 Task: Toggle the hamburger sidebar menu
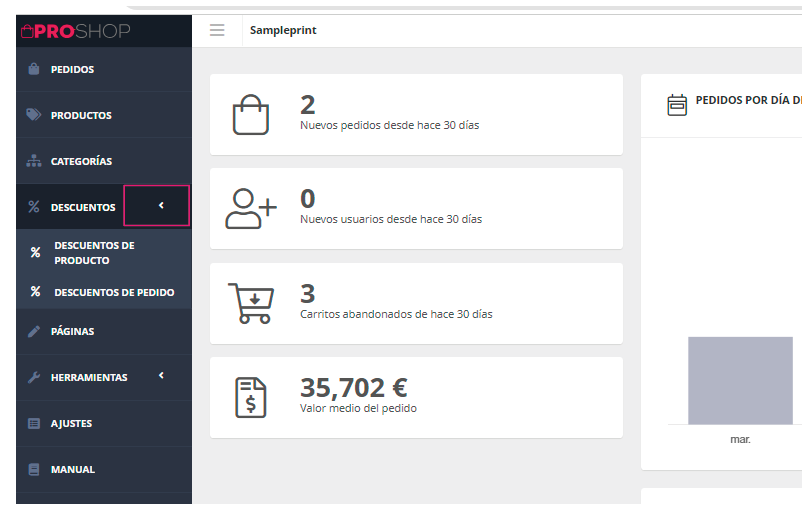tap(217, 30)
